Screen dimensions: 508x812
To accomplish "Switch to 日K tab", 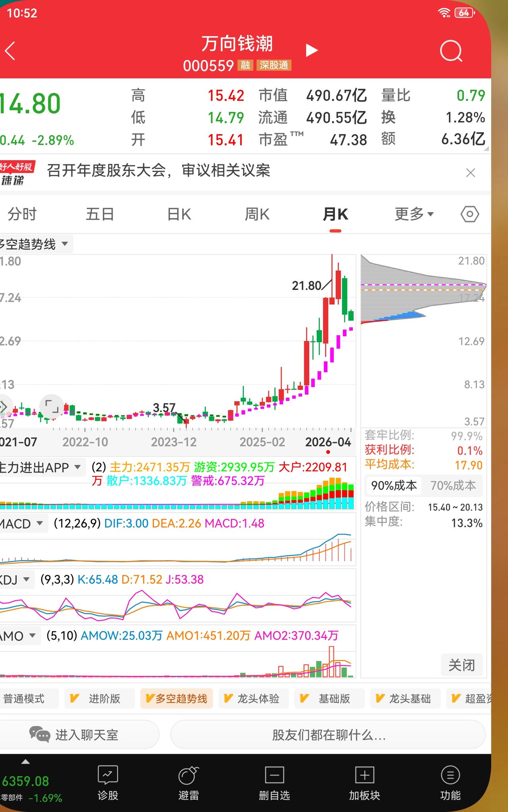I will point(179,214).
